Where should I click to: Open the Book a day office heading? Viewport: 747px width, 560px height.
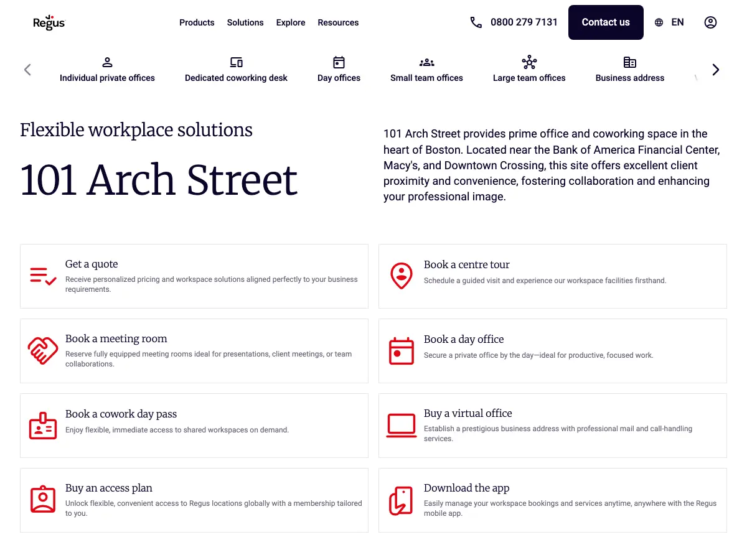click(464, 339)
